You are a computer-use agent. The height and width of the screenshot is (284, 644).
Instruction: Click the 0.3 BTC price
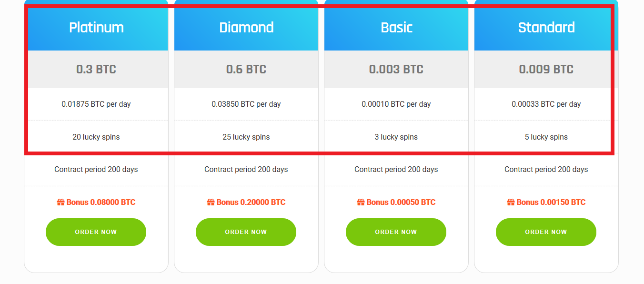click(x=96, y=70)
